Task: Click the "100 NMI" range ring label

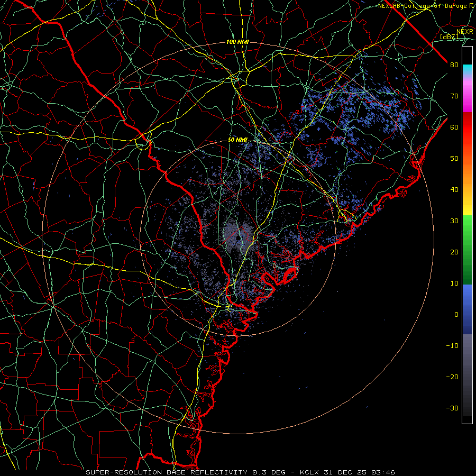Action: coord(237,42)
